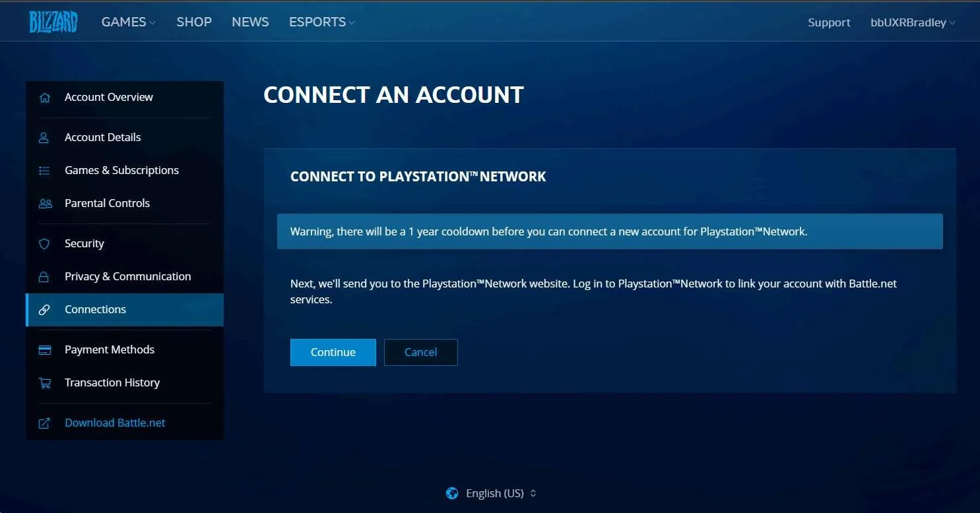This screenshot has height=513, width=980.
Task: Go to Security settings in the sidebar
Action: 125,244
